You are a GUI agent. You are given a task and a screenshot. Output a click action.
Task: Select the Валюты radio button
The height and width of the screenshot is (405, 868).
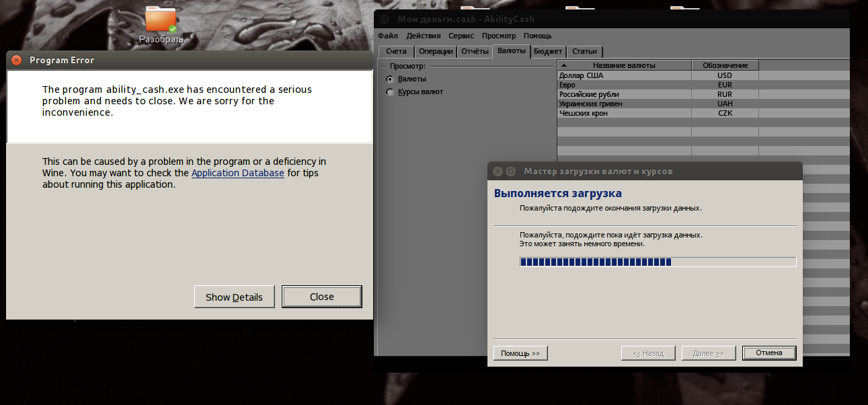pyautogui.click(x=390, y=79)
